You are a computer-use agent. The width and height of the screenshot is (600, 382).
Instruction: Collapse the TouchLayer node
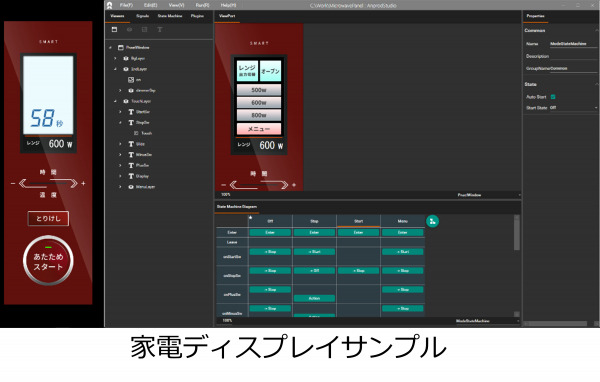click(x=115, y=101)
